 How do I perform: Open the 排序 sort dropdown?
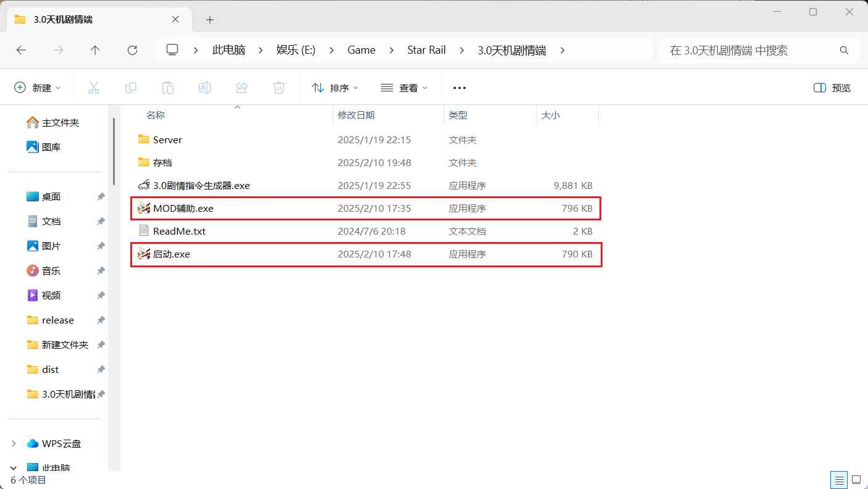335,87
